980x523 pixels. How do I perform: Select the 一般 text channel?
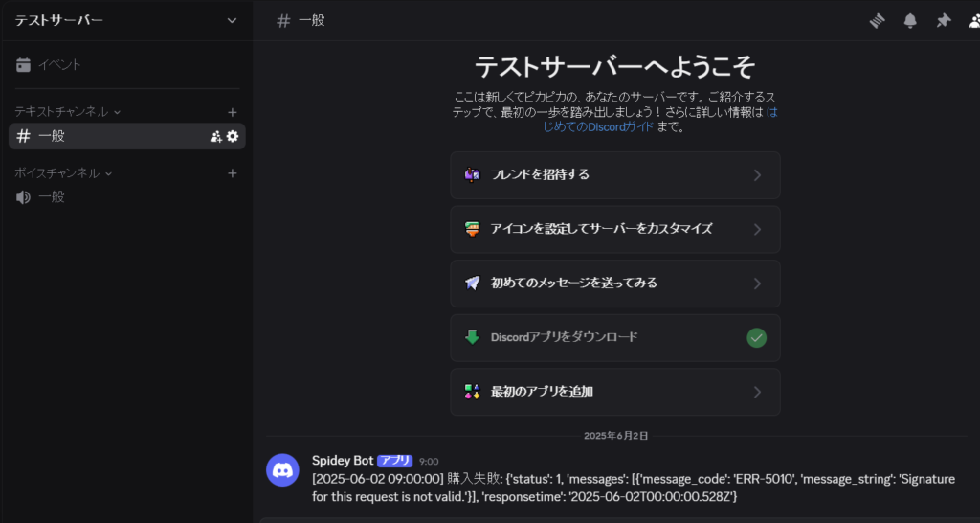127,136
